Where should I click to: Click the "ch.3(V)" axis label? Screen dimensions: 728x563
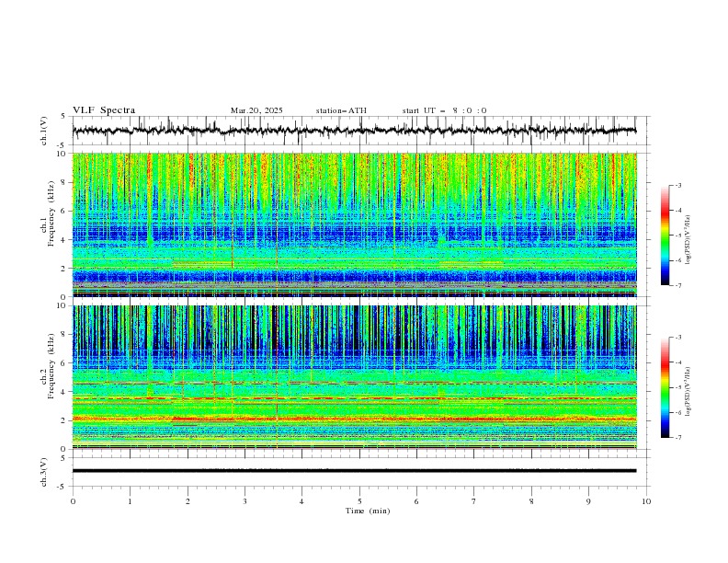(x=44, y=472)
